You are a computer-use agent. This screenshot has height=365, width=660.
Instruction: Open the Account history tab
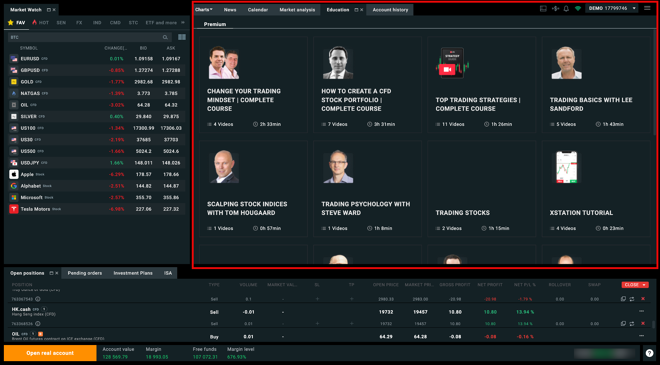tap(390, 10)
